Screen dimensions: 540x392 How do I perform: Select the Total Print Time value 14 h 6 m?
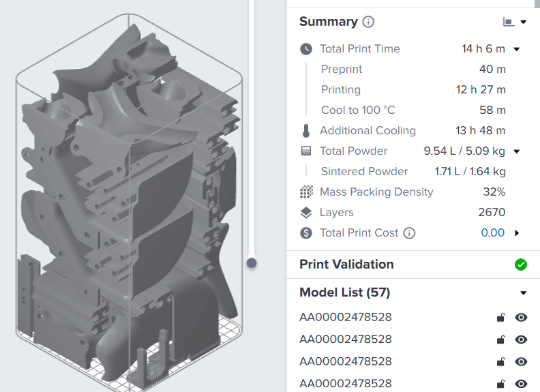[x=483, y=49]
